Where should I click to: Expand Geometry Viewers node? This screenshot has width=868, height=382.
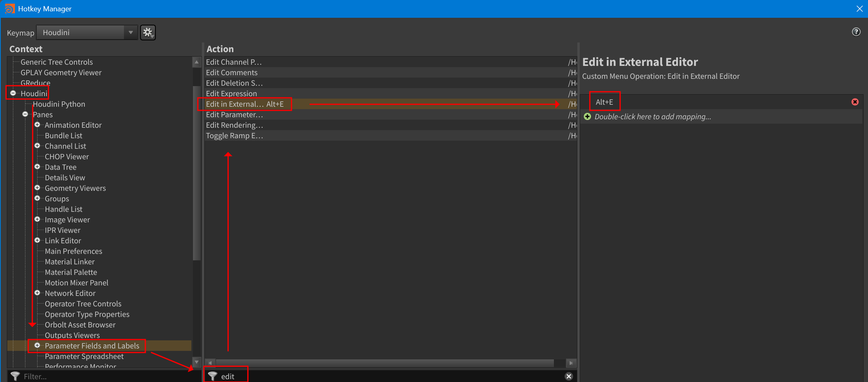(x=37, y=188)
